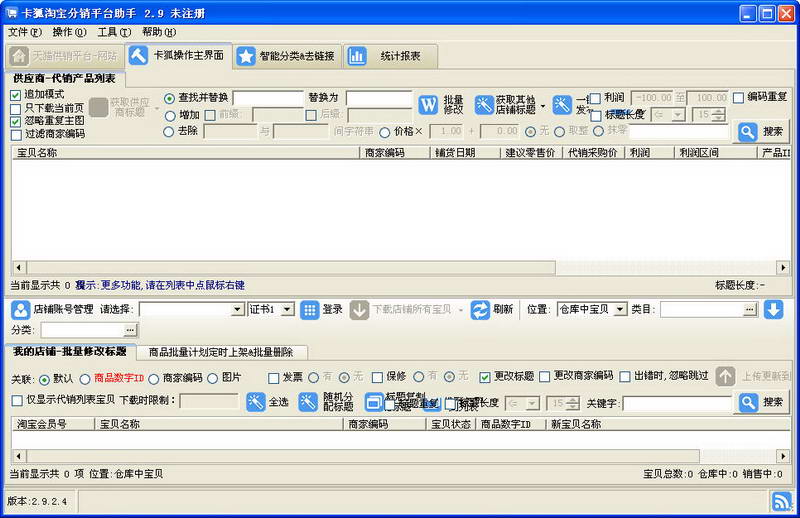Click the 上传更新 up-arrow icon

pos(725,376)
